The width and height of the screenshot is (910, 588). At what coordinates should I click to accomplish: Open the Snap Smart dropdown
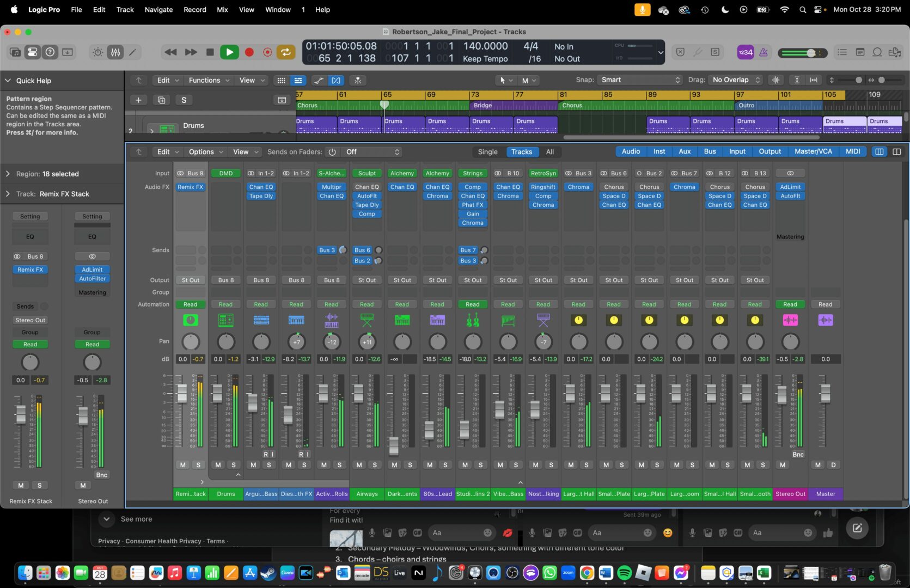point(639,80)
